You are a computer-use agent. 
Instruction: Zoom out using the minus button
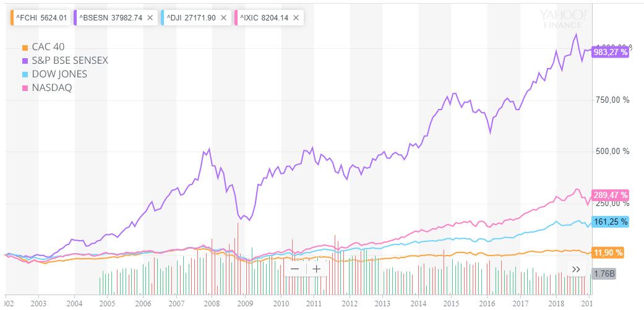click(x=295, y=269)
